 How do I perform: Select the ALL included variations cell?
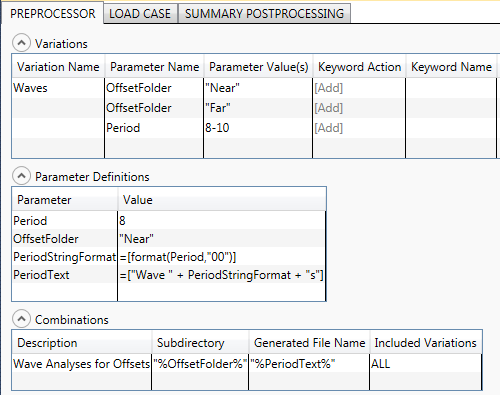[x=426, y=364]
